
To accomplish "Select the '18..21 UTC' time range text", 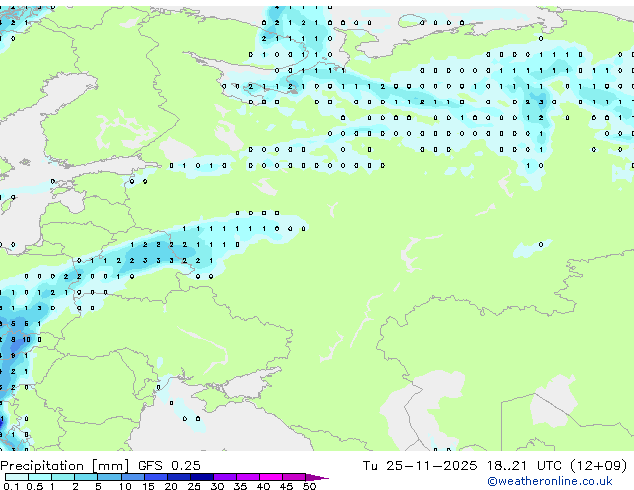I will 524,466.
